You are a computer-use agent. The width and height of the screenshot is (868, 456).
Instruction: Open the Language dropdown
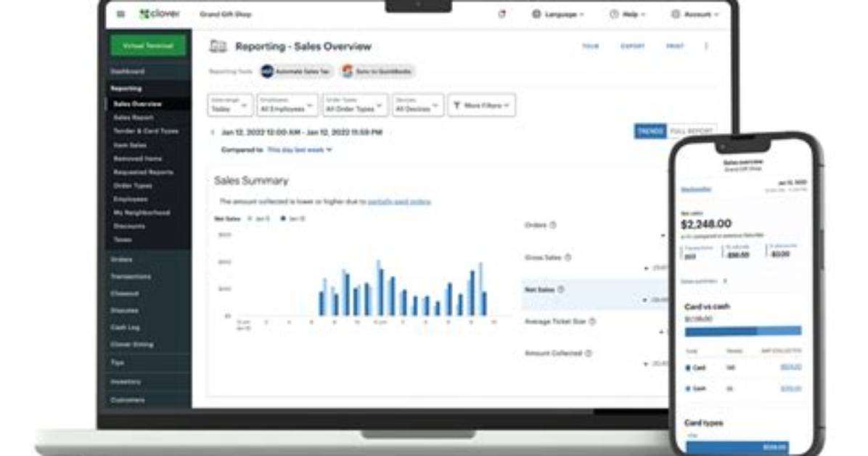pos(557,15)
